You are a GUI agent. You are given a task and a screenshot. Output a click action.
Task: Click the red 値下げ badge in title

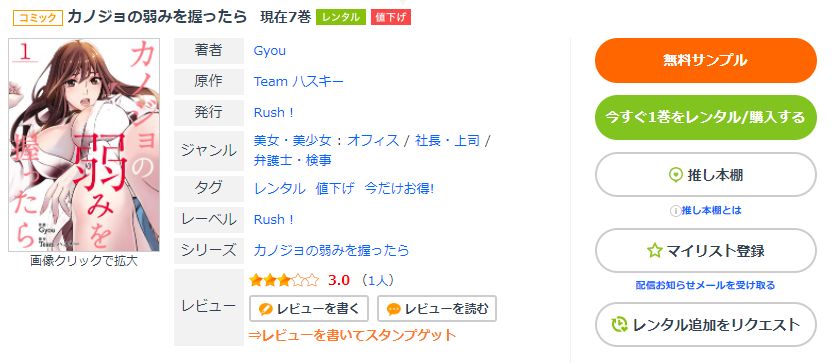[391, 17]
